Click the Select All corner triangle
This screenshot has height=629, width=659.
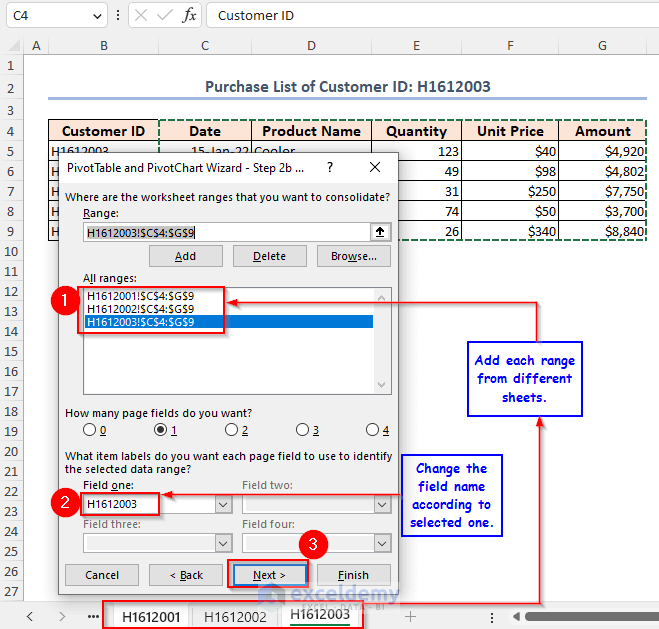point(14,45)
